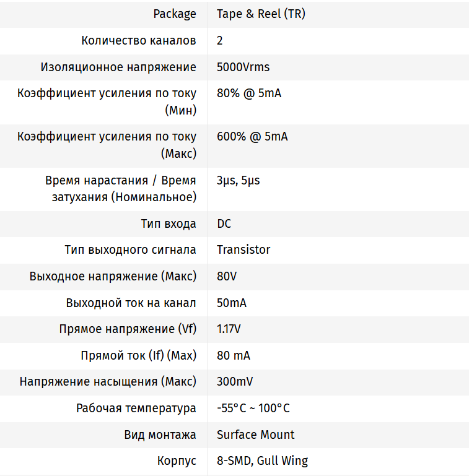Click the 'Tape & Reel (TR)' package value
The image size is (469, 476).
(x=261, y=14)
